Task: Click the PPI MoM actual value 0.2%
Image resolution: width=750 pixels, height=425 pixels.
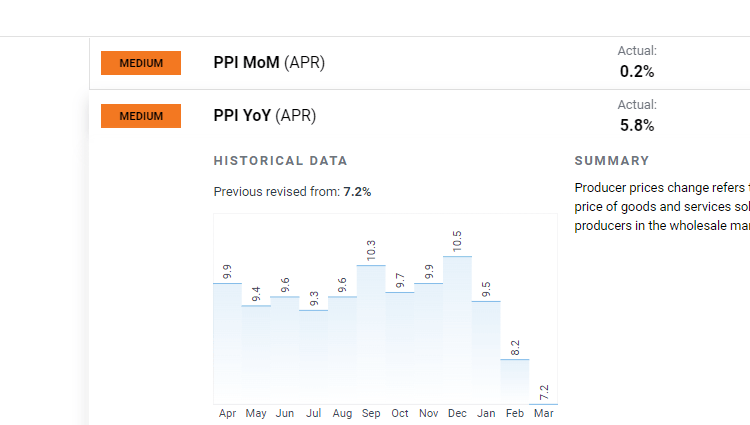Action: [x=636, y=71]
